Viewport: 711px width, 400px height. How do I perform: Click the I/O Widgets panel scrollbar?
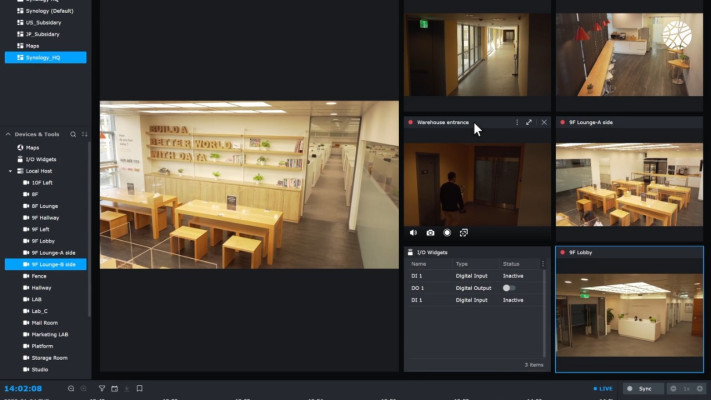point(544,312)
